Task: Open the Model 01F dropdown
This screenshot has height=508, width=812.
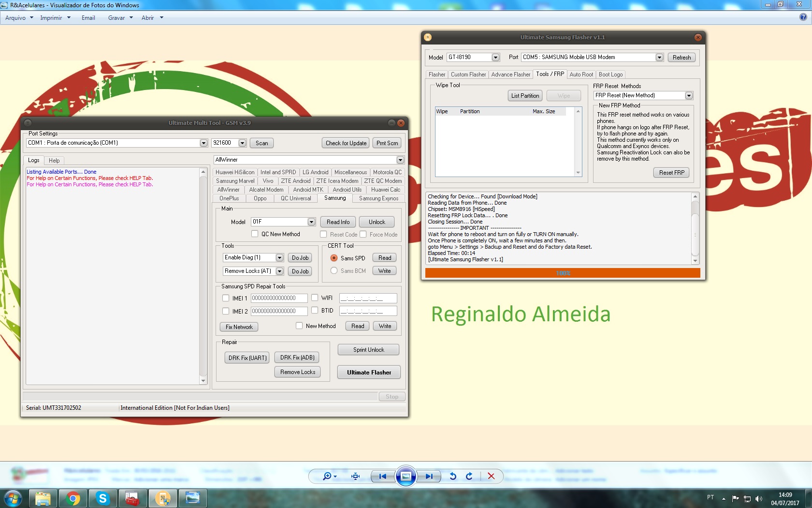Action: [x=311, y=222]
